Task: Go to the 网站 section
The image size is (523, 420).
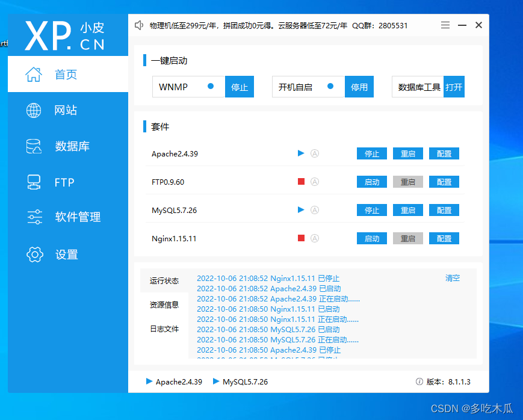Action: [x=68, y=110]
